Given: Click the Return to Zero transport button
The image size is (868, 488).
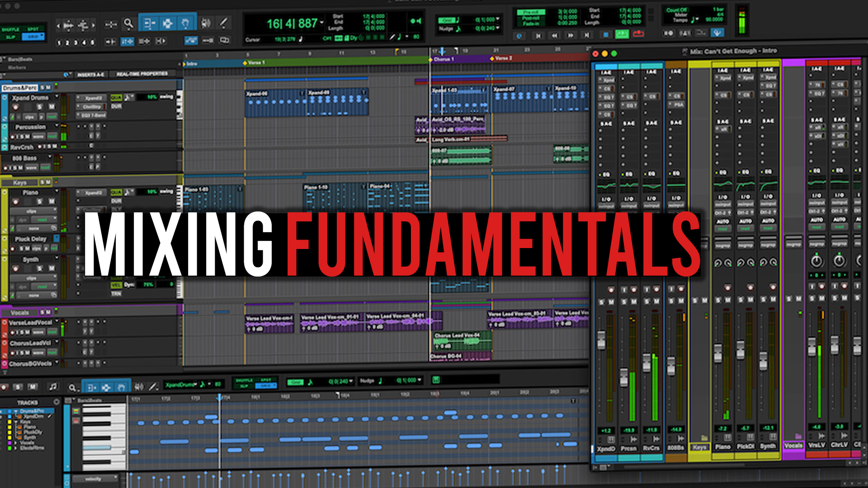Looking at the screenshot, I should tap(538, 35).
